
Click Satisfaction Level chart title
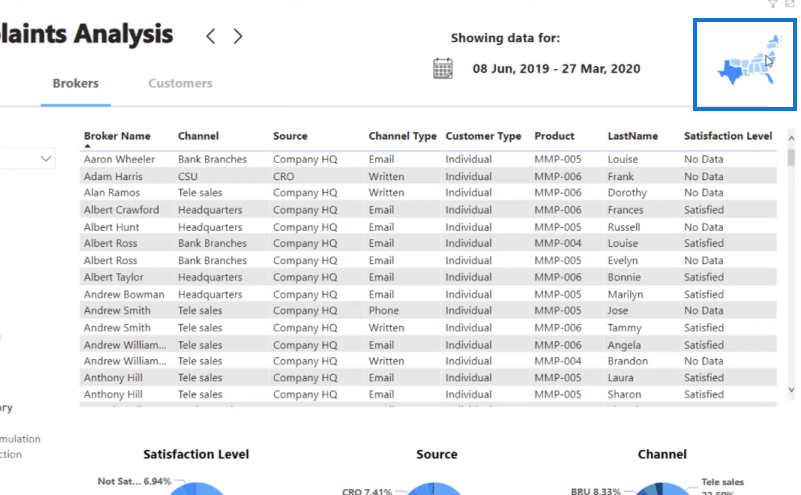pyautogui.click(x=196, y=454)
